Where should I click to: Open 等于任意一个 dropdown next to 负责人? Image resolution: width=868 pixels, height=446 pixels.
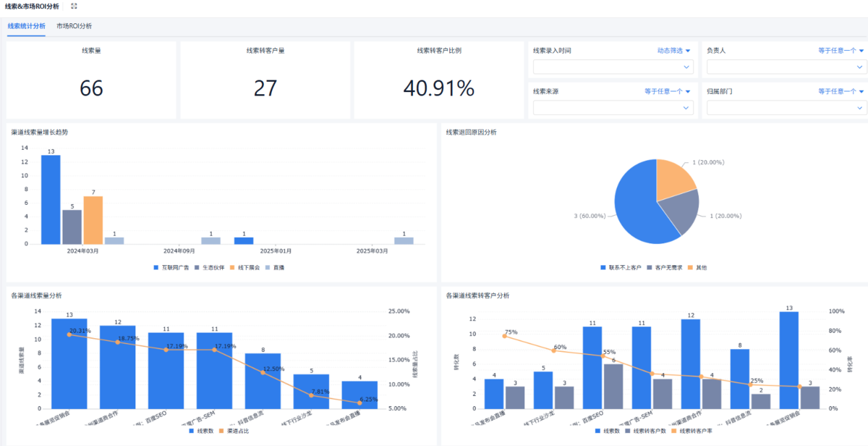click(841, 51)
